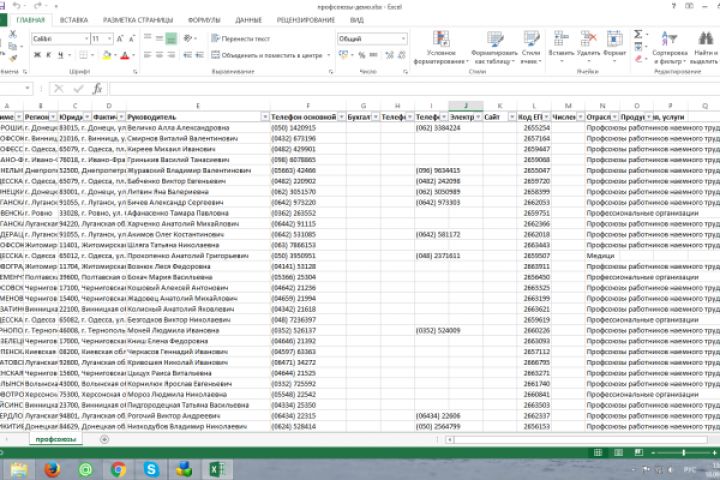Open the Руководитель column filter arrow

click(265, 117)
